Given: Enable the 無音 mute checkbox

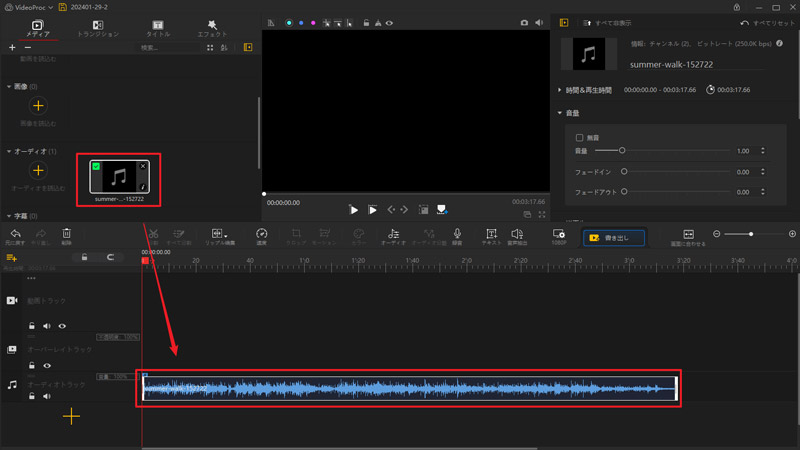Looking at the screenshot, I should (580, 137).
